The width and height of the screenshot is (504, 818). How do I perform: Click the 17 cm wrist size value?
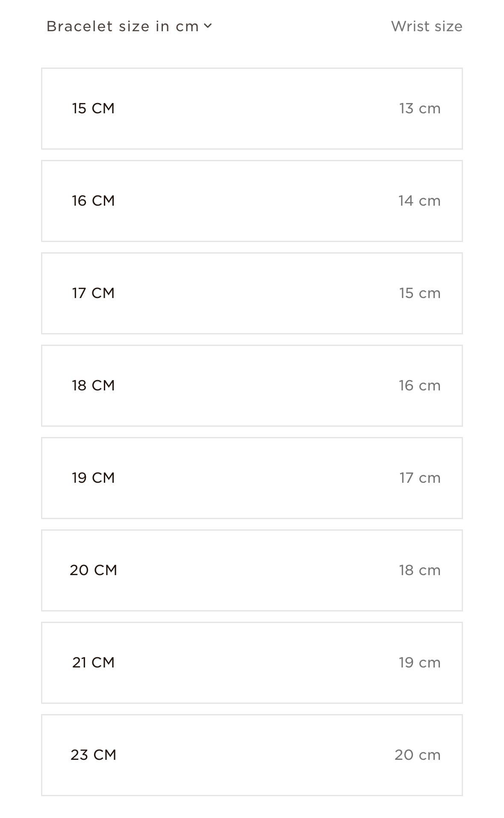(419, 478)
